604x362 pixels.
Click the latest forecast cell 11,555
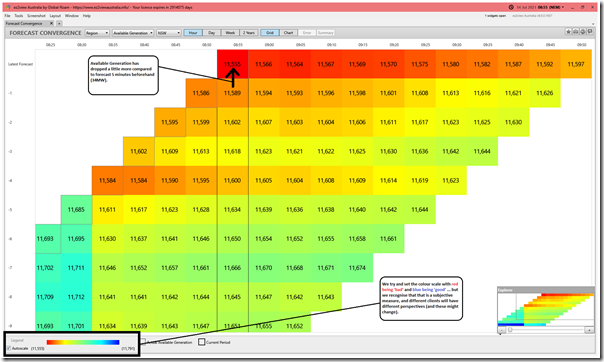(232, 64)
